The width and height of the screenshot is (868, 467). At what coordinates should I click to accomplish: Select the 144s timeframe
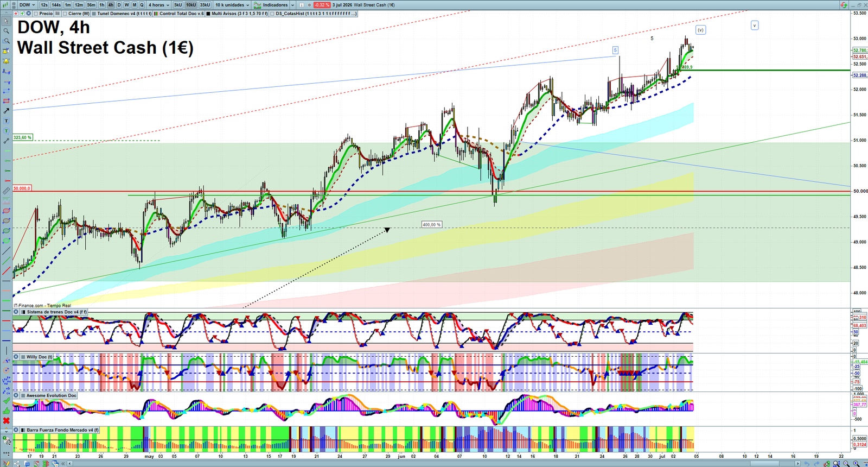(56, 5)
